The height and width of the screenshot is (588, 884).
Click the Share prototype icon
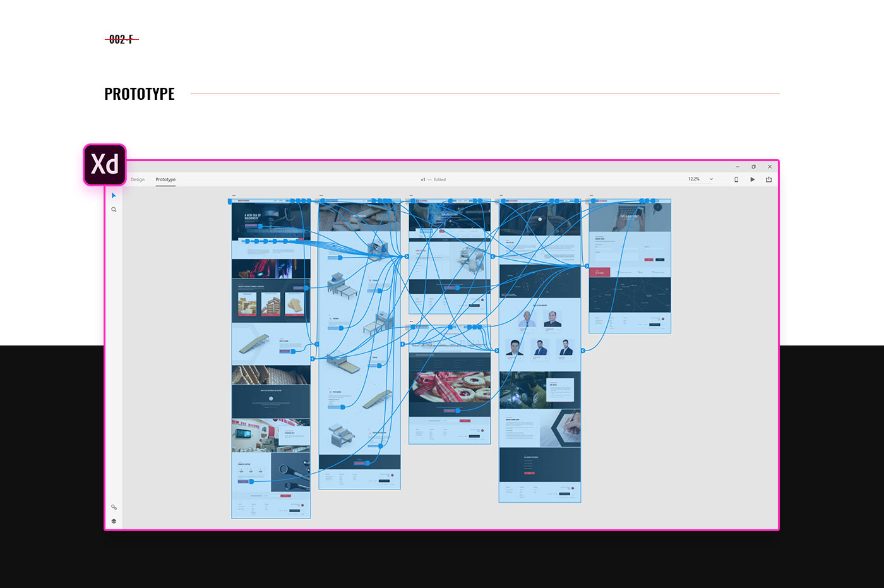(768, 179)
